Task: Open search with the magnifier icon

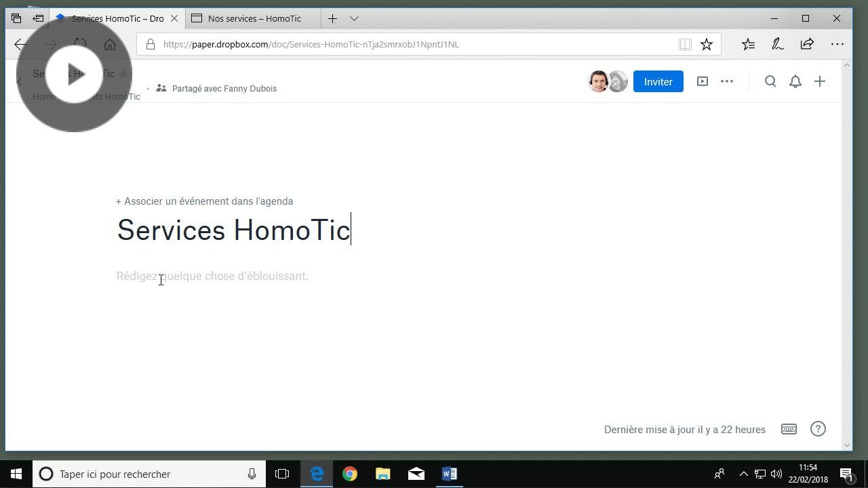Action: pos(770,81)
